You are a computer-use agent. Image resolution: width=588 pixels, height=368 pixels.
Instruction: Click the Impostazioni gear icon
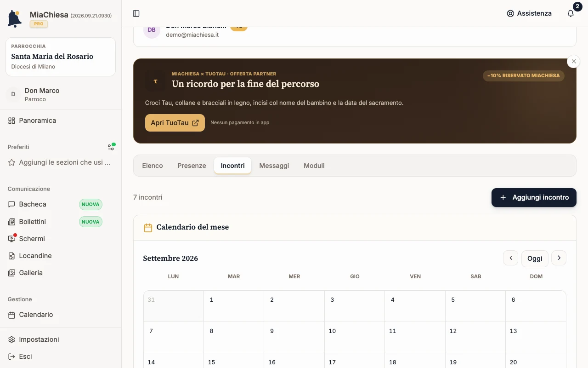(11, 339)
